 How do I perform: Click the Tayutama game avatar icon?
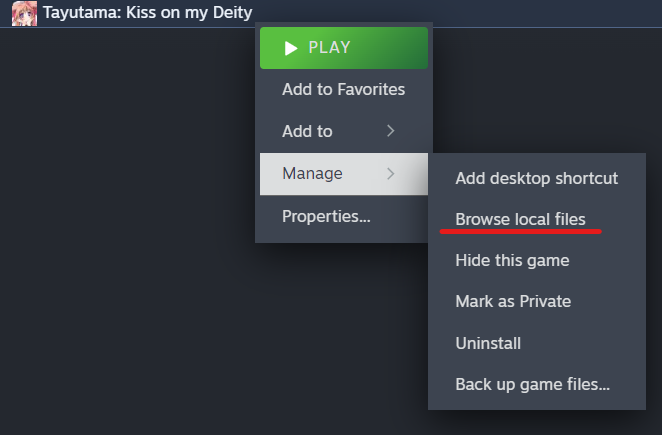pyautogui.click(x=24, y=14)
